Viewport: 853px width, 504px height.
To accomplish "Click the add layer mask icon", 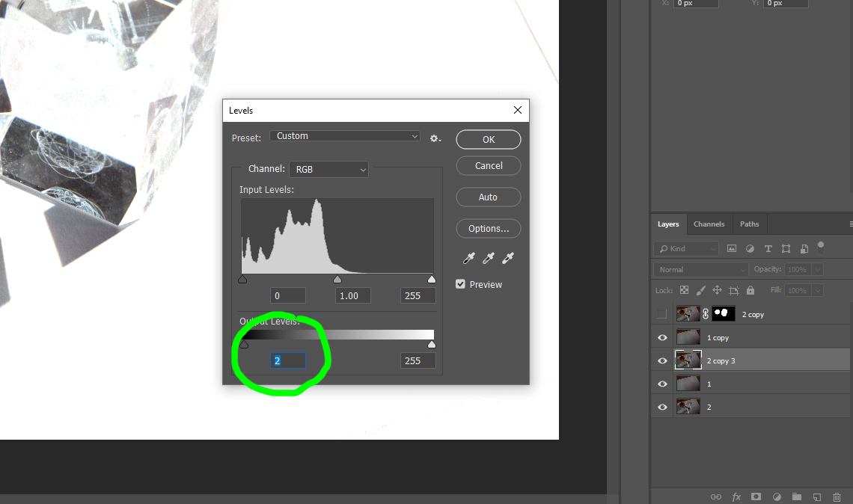I will point(756,497).
